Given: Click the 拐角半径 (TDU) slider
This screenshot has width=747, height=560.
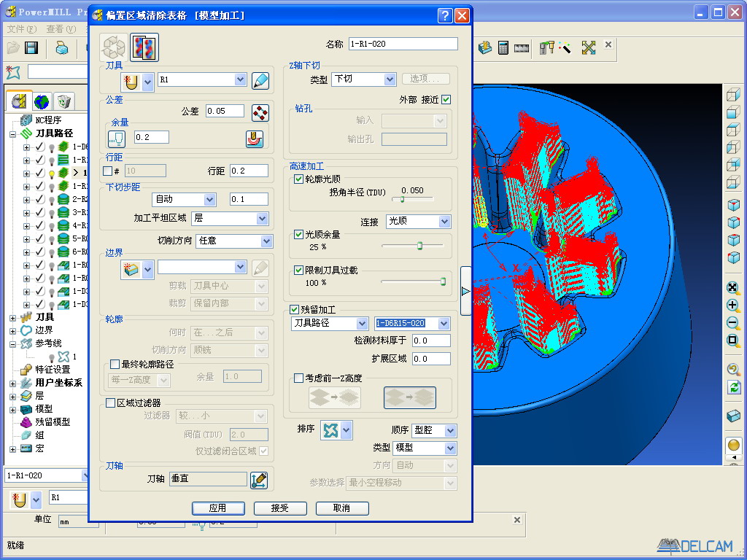Looking at the screenshot, I should pos(413,200).
